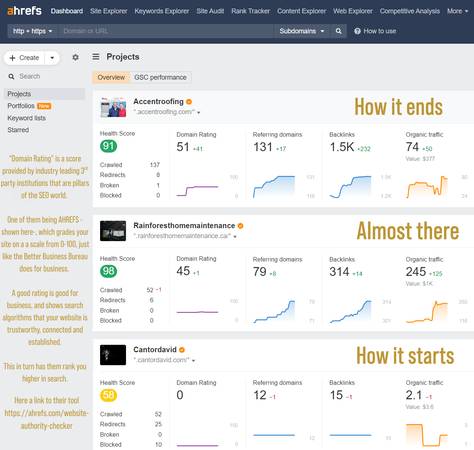
Task: Switch to the Overview tab
Action: (x=111, y=77)
